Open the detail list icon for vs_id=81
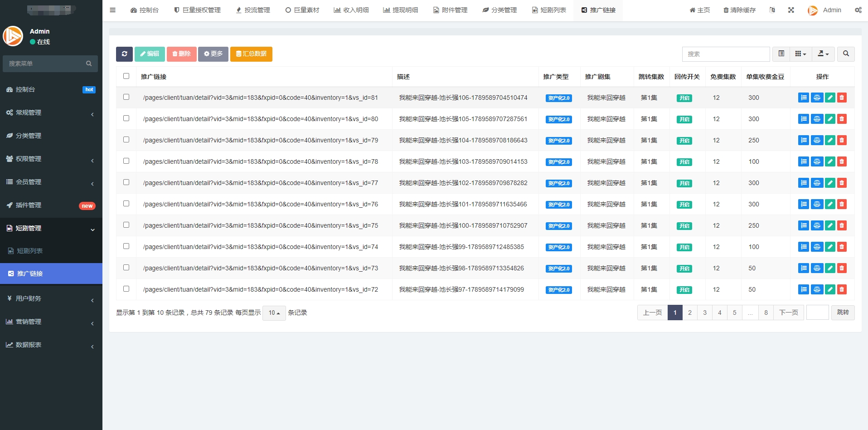 coord(803,98)
